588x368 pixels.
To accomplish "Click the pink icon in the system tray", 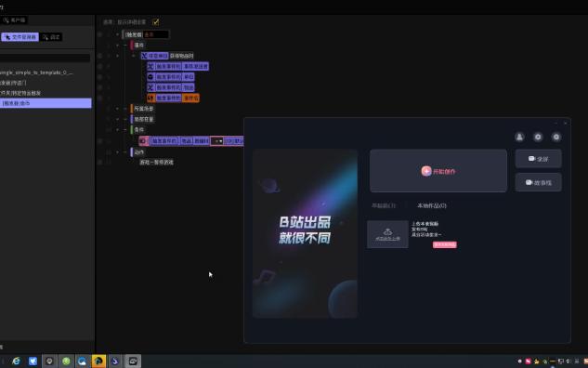I will [528, 361].
